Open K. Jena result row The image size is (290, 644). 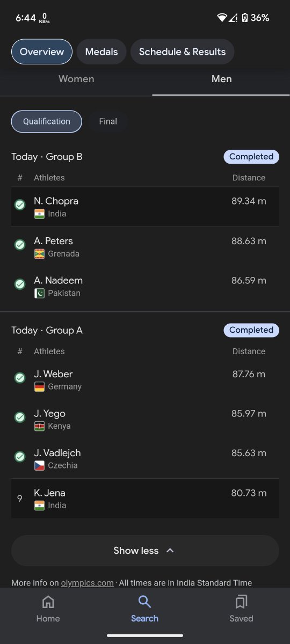145,499
